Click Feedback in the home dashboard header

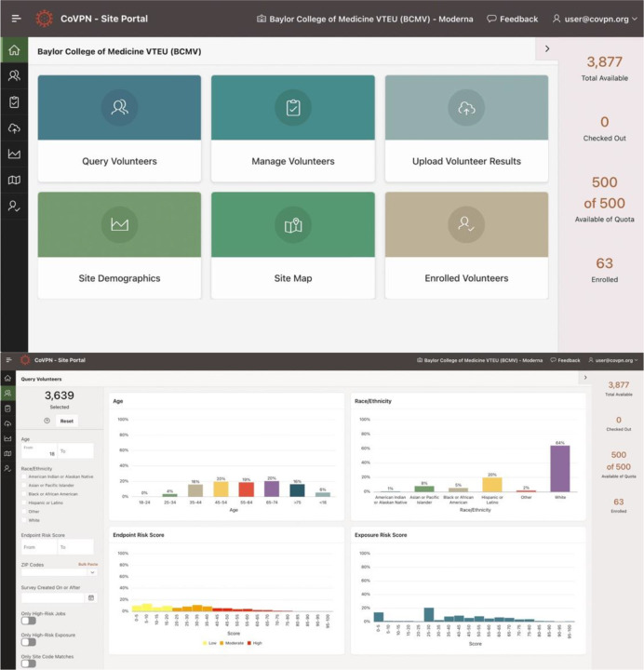point(512,19)
